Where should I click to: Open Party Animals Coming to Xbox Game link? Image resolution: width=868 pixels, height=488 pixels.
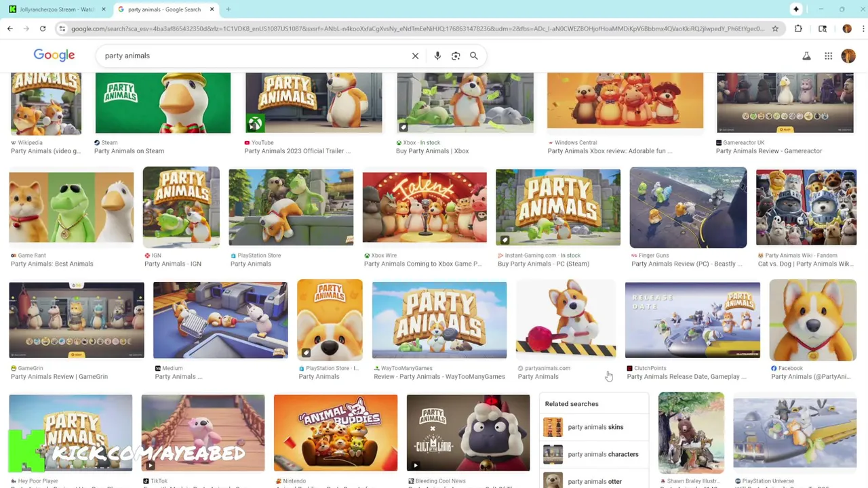422,264
